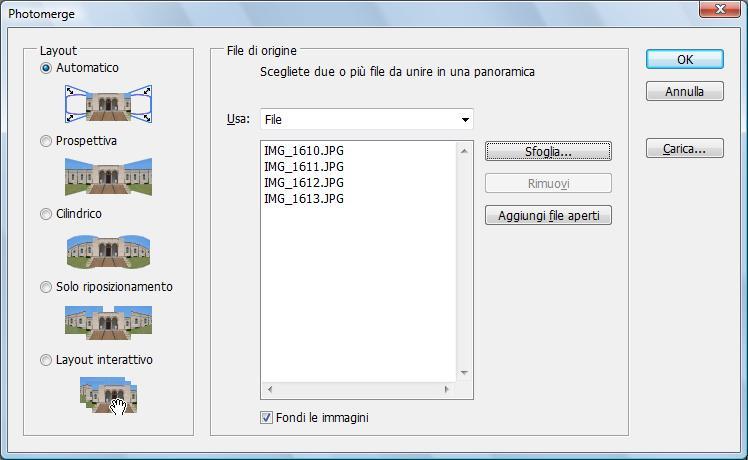This screenshot has height=460, width=748.
Task: Click Aggiungi file aperti button
Action: coord(548,215)
